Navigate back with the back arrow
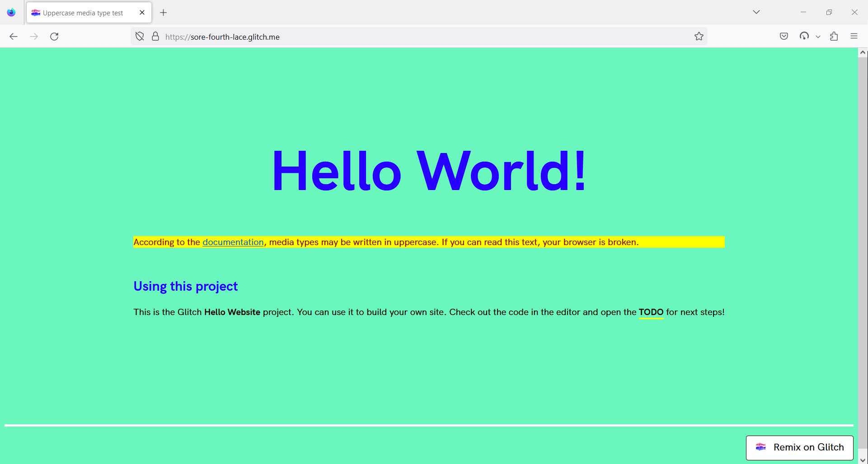The height and width of the screenshot is (464, 868). click(x=14, y=36)
